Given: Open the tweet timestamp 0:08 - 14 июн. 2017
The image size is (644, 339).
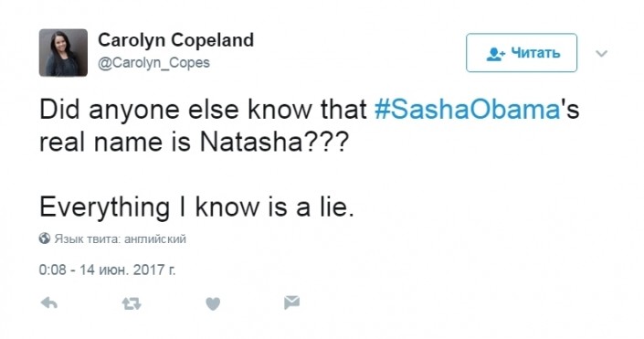Looking at the screenshot, I should (107, 270).
